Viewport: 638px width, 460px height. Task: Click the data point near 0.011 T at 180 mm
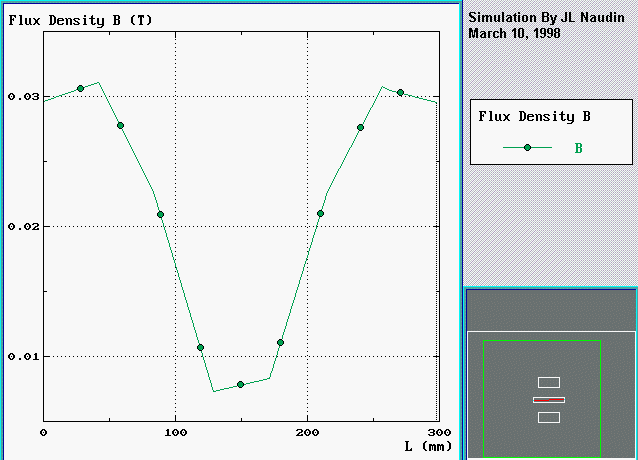pyautogui.click(x=280, y=342)
